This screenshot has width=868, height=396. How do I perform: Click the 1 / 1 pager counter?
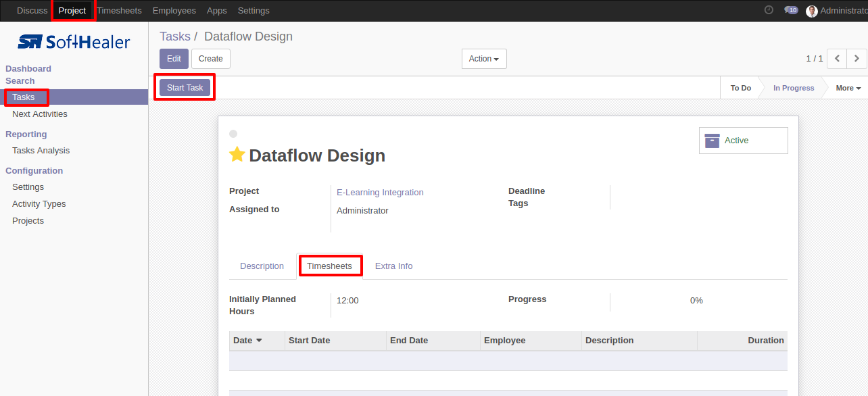tap(814, 59)
